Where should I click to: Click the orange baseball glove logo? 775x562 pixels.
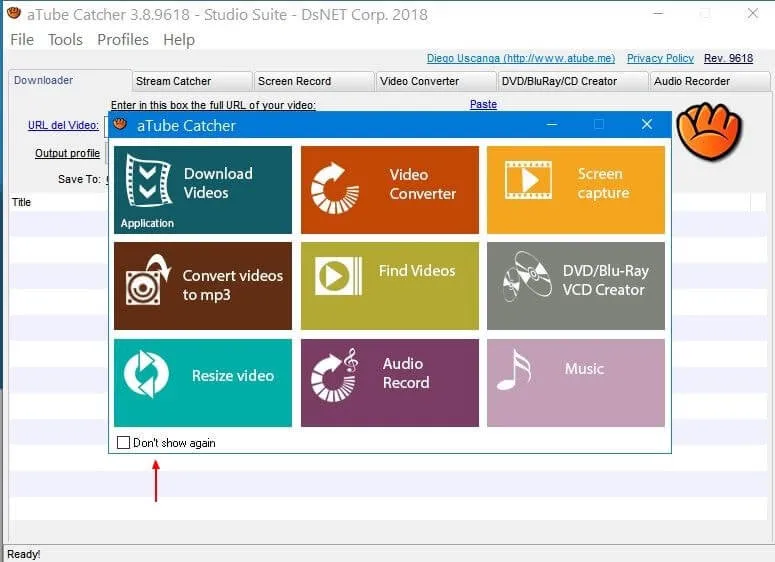pos(709,130)
